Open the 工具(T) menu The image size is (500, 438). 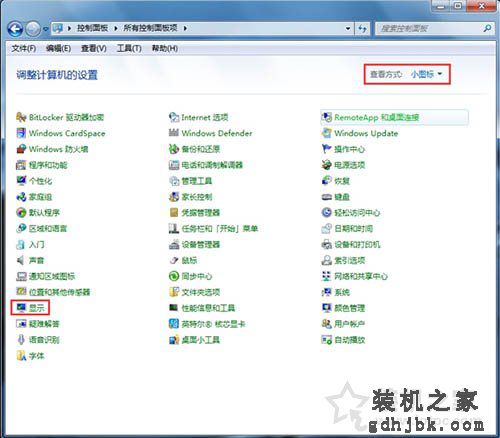(x=129, y=48)
